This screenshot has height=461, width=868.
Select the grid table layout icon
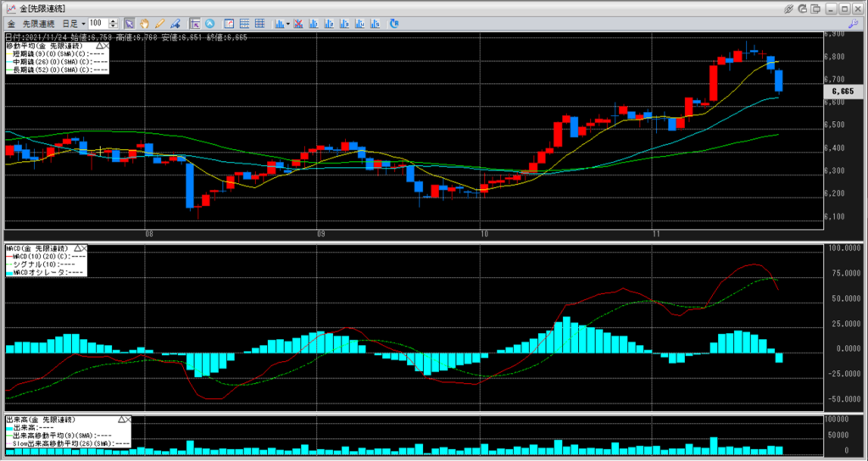coord(259,23)
